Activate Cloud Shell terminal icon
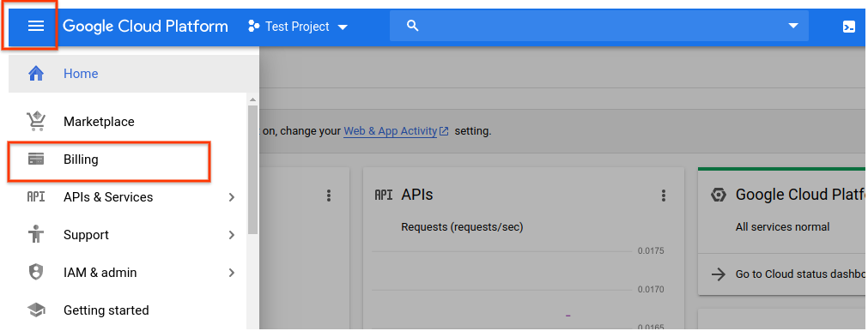The height and width of the screenshot is (331, 868). pyautogui.click(x=848, y=27)
